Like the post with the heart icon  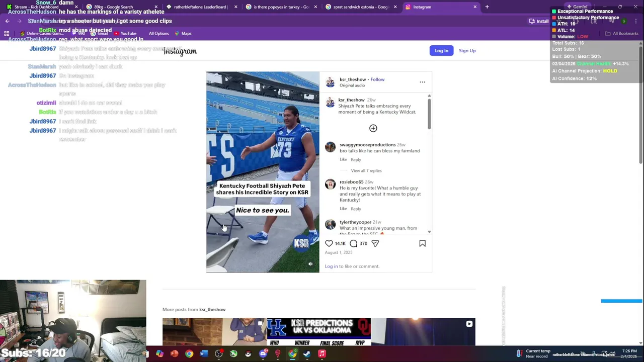coord(329,243)
